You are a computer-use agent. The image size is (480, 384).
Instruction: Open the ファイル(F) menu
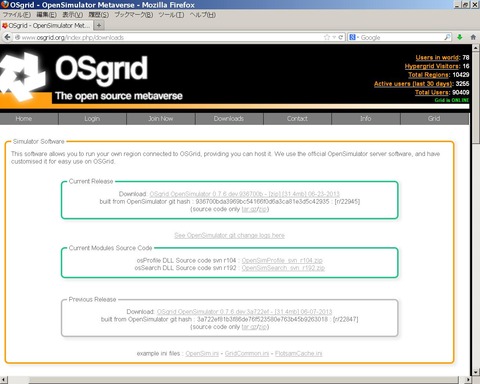click(16, 15)
